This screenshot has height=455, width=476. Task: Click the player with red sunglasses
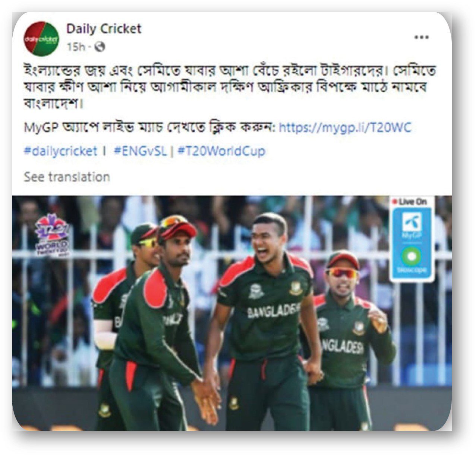[342, 273]
